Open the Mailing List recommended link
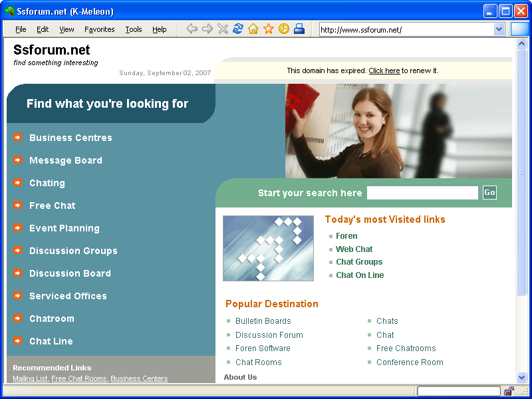 point(30,378)
